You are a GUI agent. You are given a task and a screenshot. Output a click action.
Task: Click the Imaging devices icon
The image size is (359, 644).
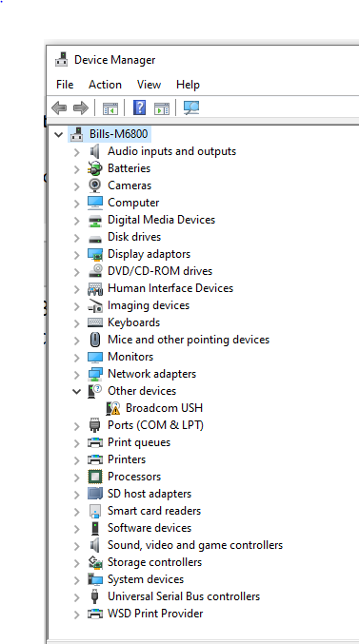pos(95,305)
